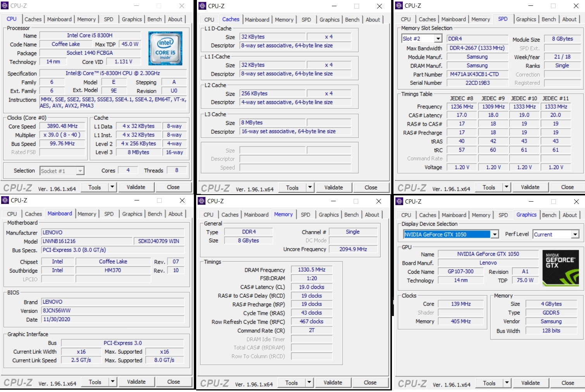Open Bench tab in the Caches window
585x392 pixels.
click(352, 19)
